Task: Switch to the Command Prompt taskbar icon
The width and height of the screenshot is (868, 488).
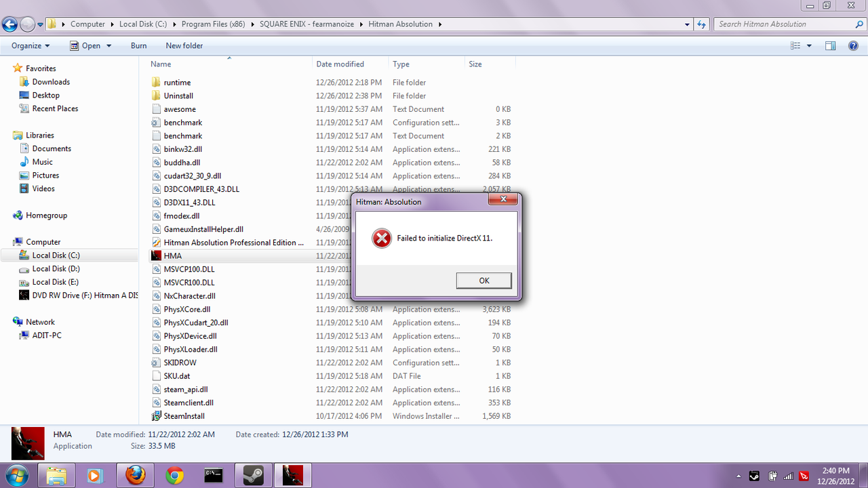Action: coord(214,475)
